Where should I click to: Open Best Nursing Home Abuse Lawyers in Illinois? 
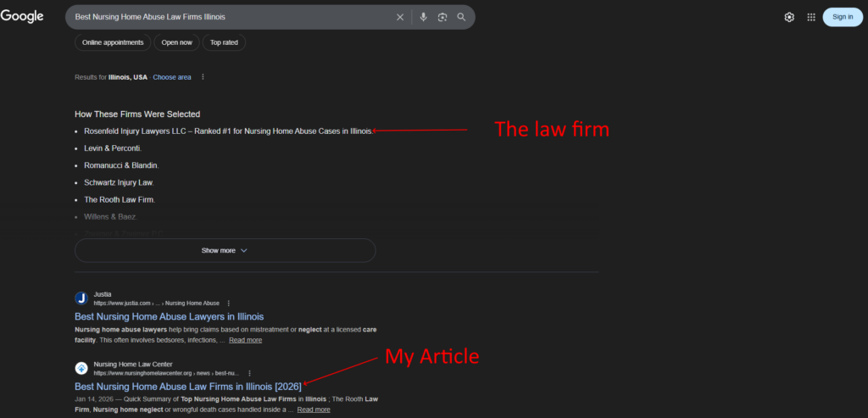pyautogui.click(x=169, y=316)
